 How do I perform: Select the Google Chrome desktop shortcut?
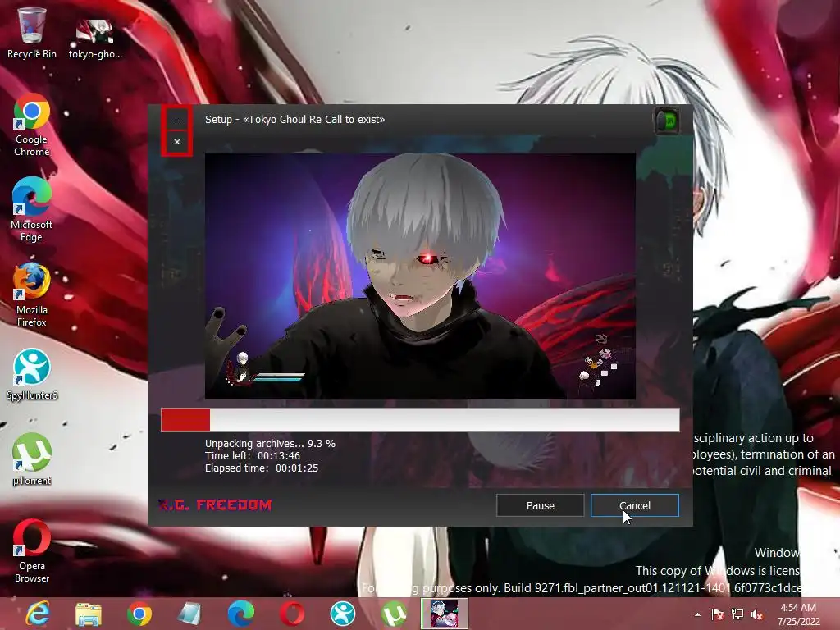tap(32, 125)
